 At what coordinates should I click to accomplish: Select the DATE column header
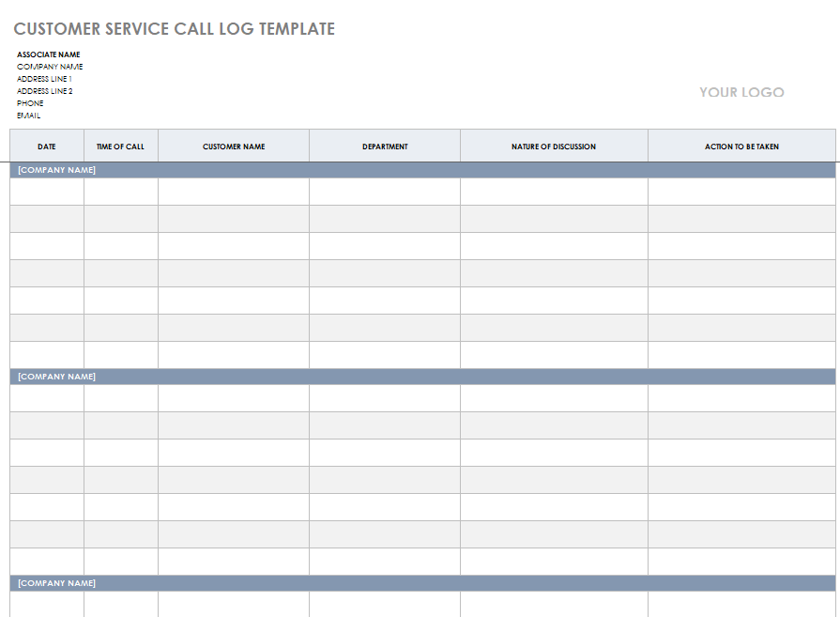click(x=47, y=147)
